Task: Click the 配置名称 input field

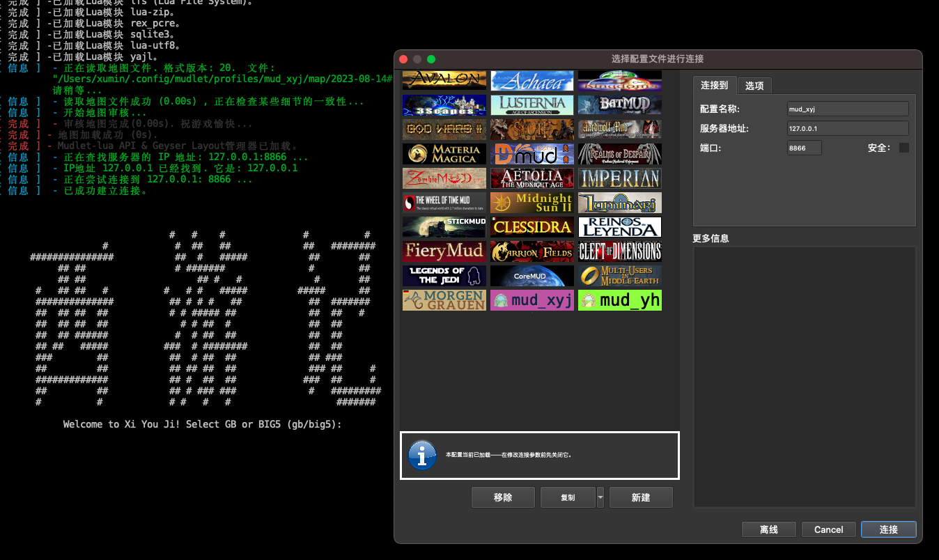Action: (848, 109)
